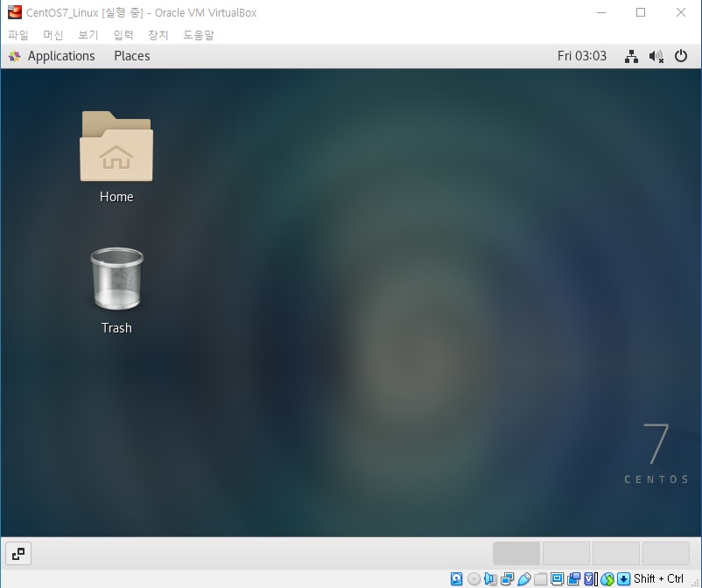702x588 pixels.
Task: Click the power icon in top panel
Action: point(681,56)
